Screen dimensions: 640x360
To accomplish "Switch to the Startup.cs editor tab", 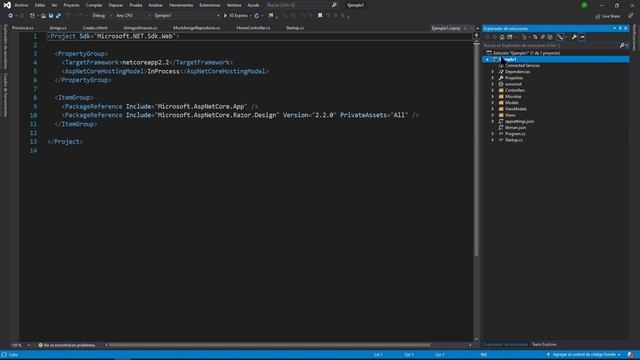I will [295, 28].
